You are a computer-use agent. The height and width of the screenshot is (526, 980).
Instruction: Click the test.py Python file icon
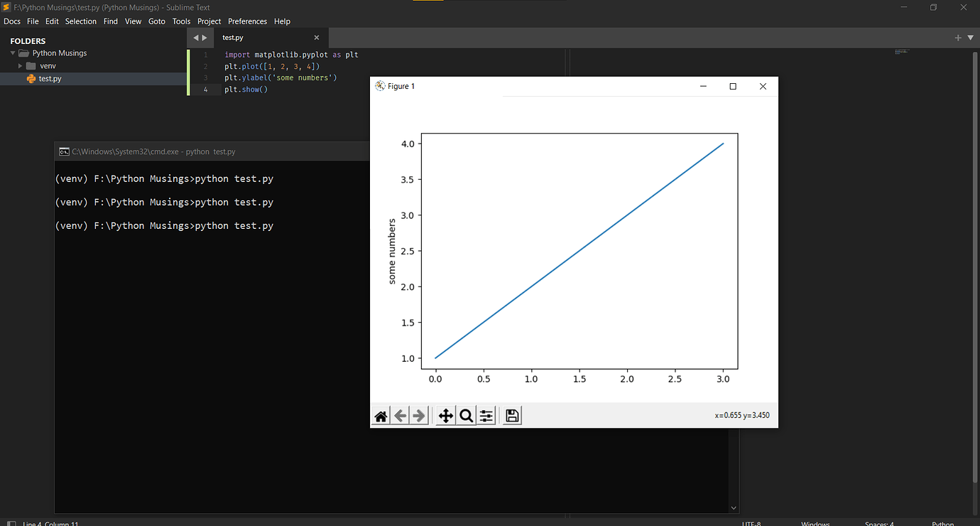click(31, 79)
